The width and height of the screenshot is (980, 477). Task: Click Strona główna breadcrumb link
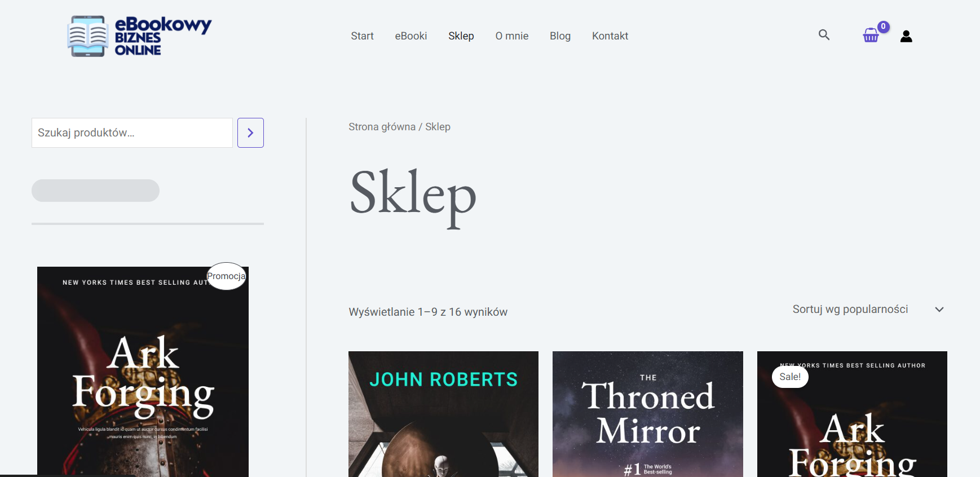tap(382, 127)
